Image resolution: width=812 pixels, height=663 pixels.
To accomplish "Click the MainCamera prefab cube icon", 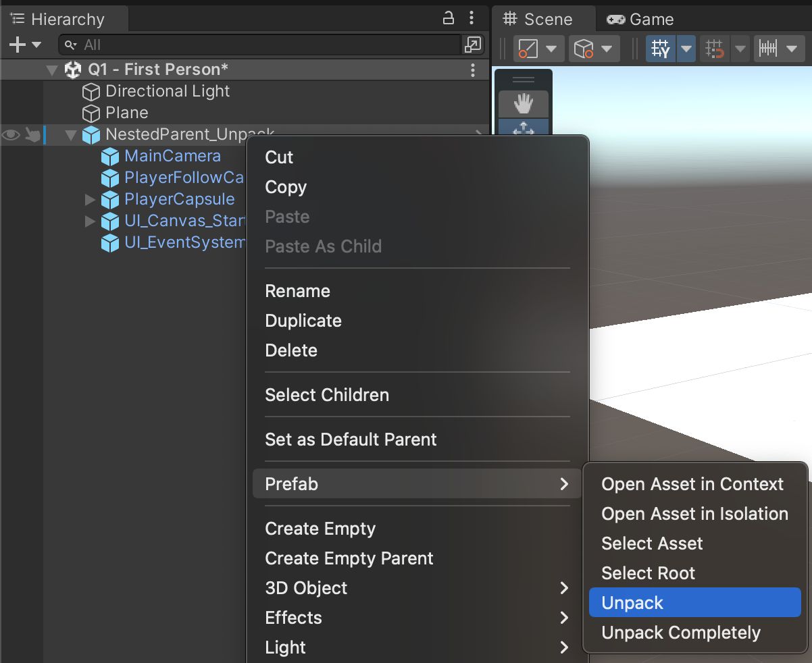I will click(x=109, y=157).
